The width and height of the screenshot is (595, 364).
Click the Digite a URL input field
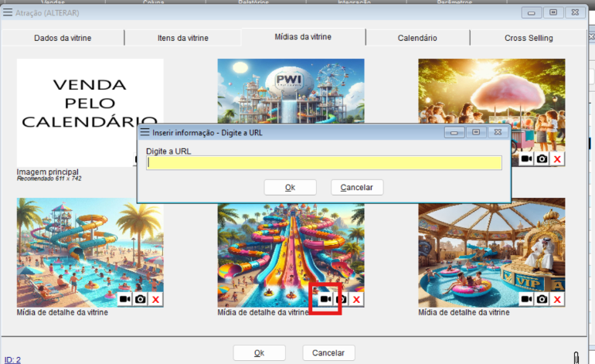(x=324, y=163)
